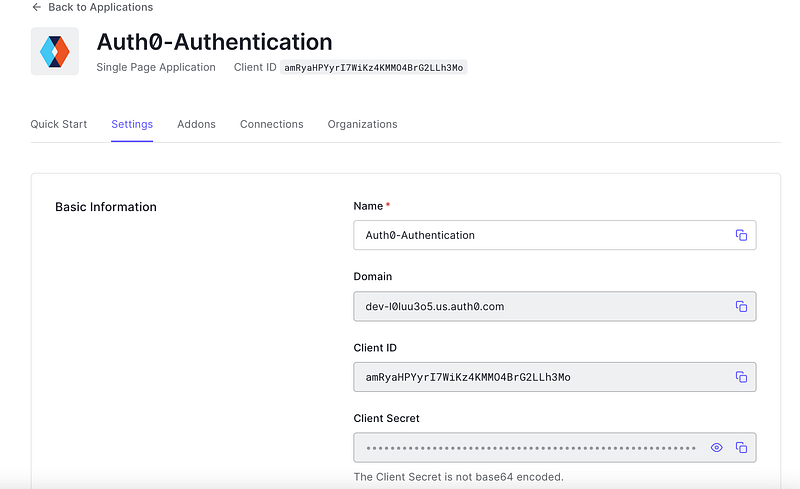
Task: Click inside the Name input field
Action: (540, 235)
